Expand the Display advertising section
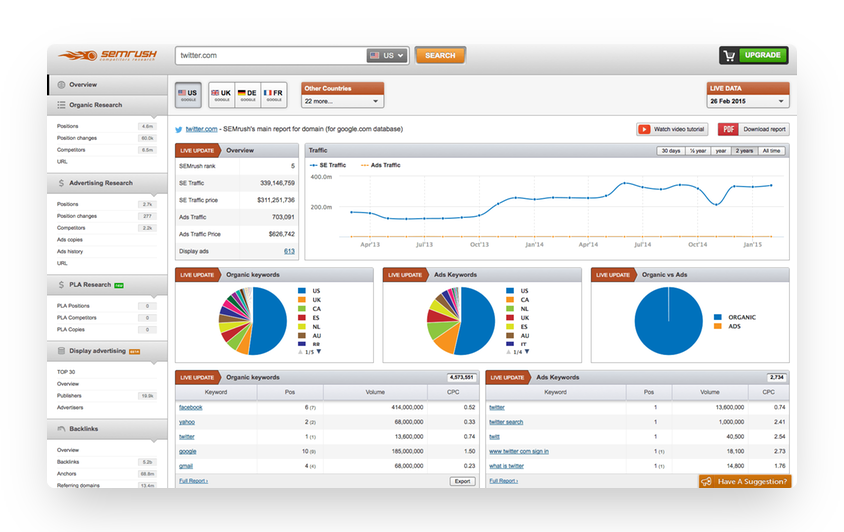Screen dimensions: 844x532 (107, 351)
